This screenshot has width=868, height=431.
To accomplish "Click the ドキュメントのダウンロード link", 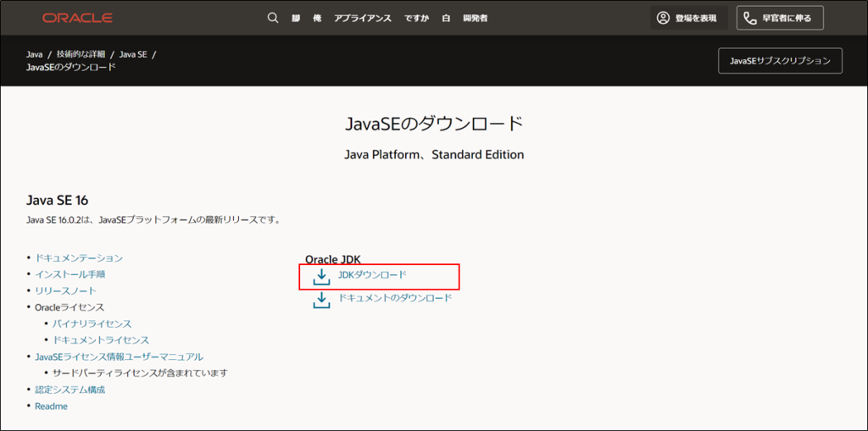I will click(x=396, y=298).
